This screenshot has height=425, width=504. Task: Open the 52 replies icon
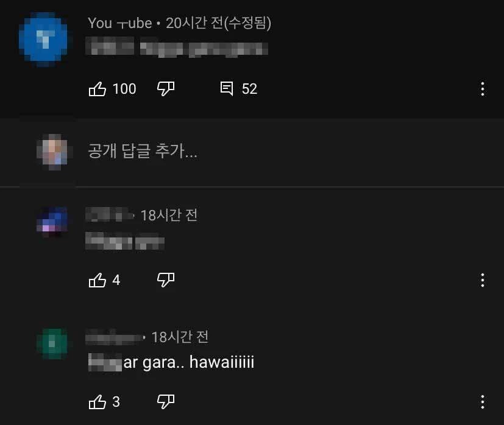pos(227,88)
